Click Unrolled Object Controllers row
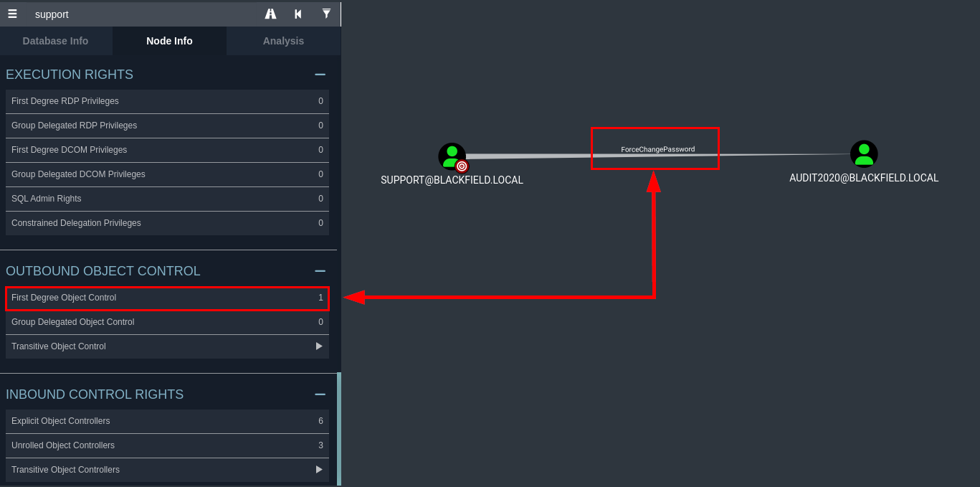The height and width of the screenshot is (487, 980). point(167,445)
